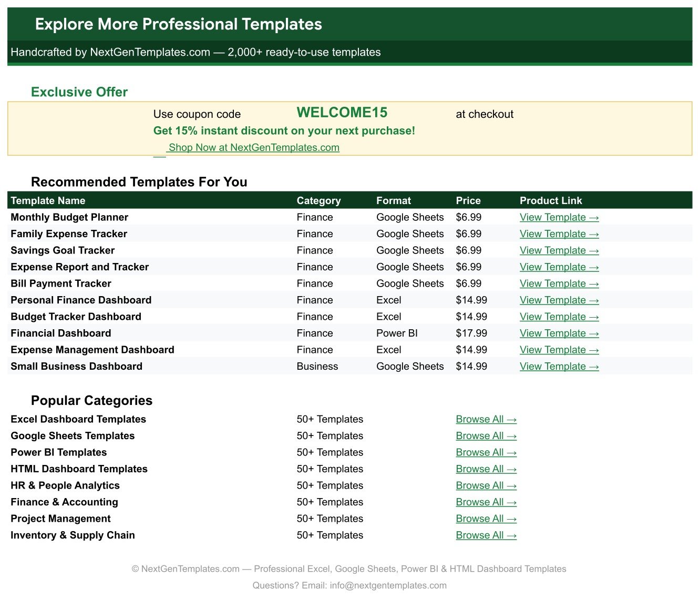Click the Popular Categories heading

(x=91, y=401)
